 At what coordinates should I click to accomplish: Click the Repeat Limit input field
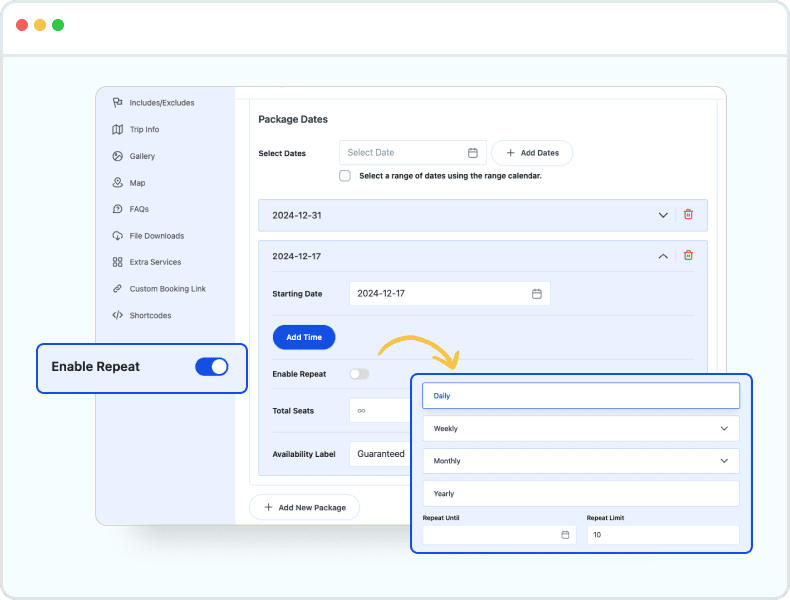(x=662, y=535)
